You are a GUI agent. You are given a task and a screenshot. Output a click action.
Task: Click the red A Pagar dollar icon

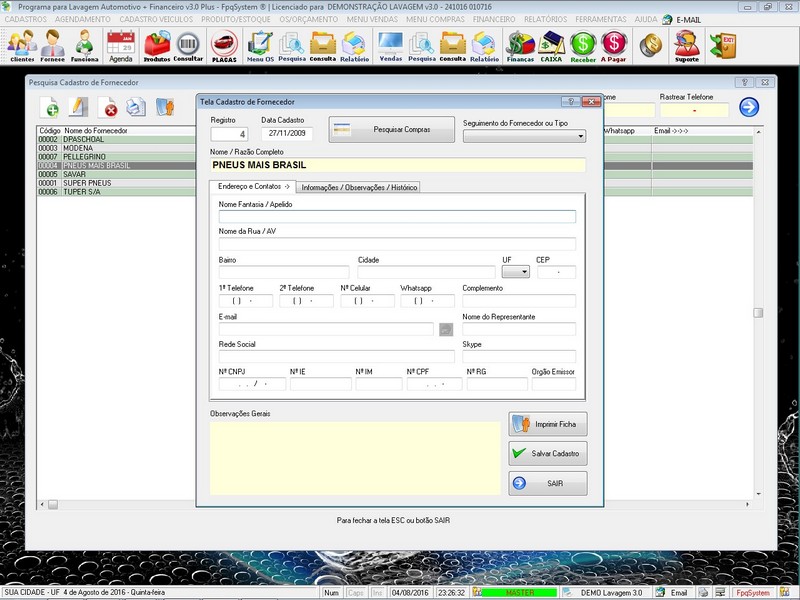point(614,46)
